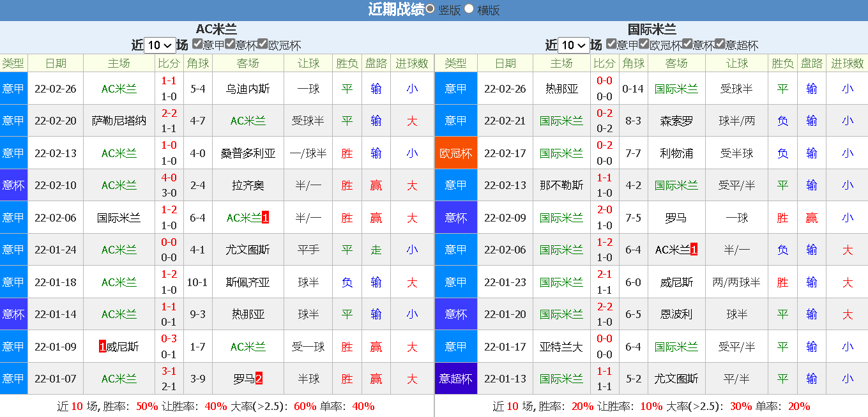Click corner count 7-7

tap(633, 153)
